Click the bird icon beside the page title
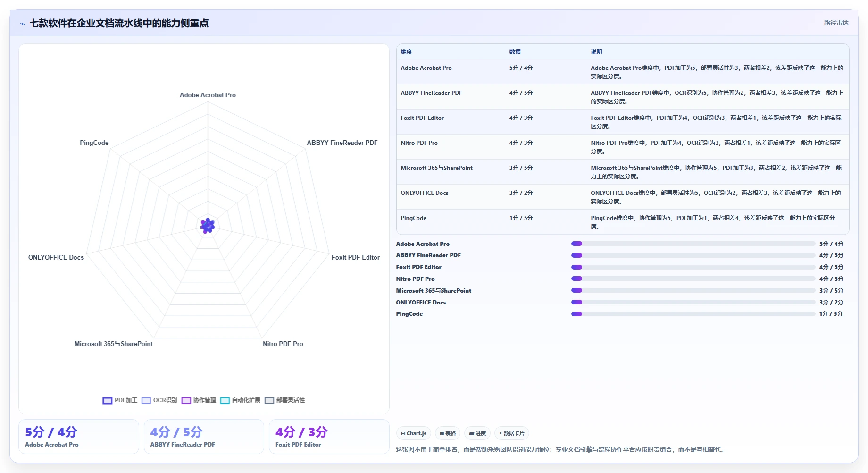Image resolution: width=868 pixels, height=473 pixels. 22,24
